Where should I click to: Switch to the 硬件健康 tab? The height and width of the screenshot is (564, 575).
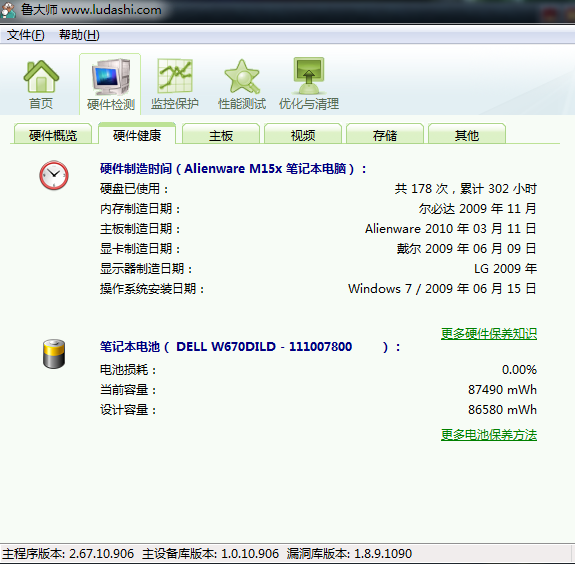(137, 134)
